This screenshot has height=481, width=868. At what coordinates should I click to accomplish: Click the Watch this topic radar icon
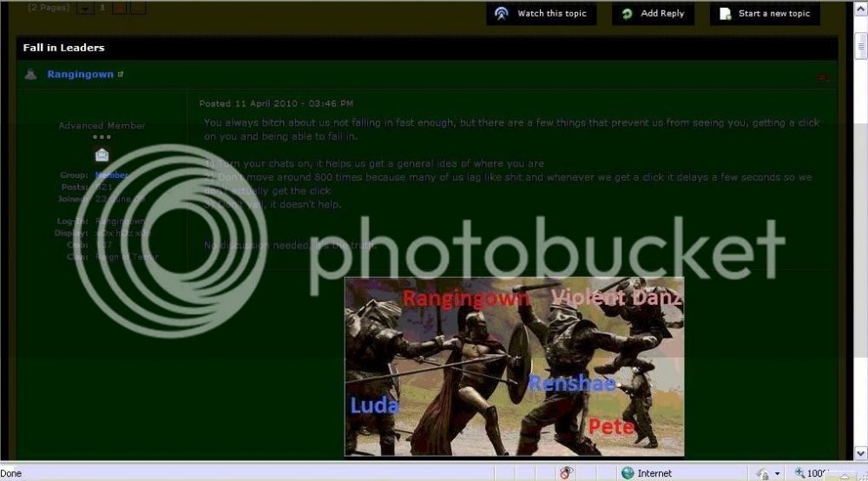point(502,14)
